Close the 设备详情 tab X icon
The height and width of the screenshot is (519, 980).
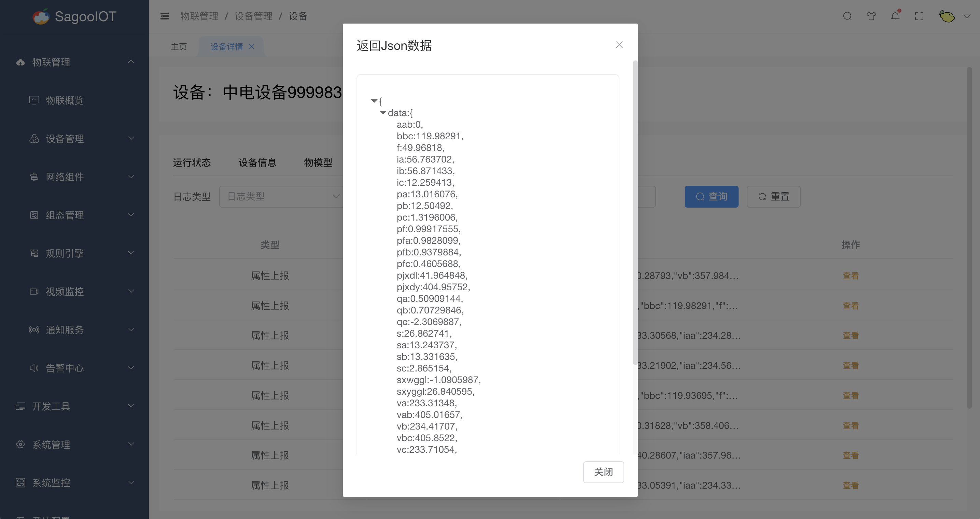251,46
